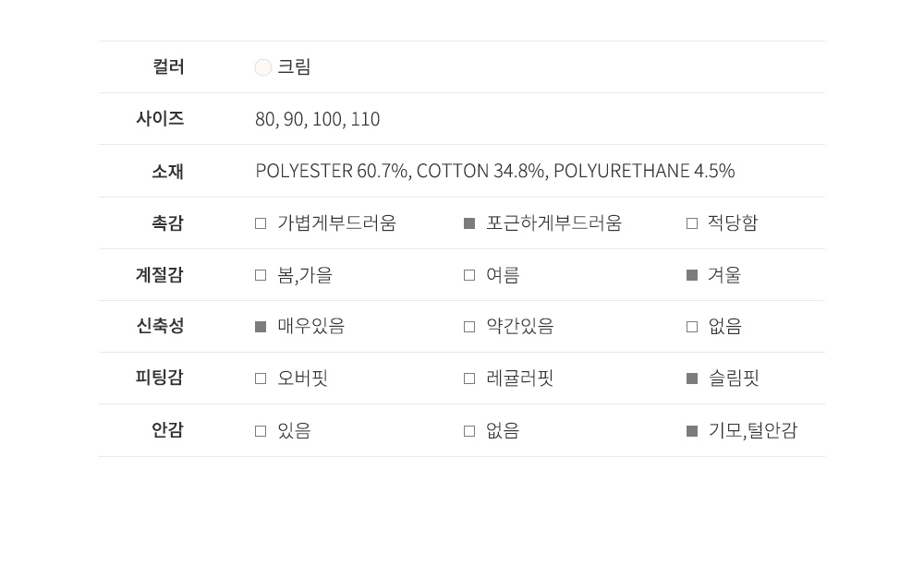
Task: Check the 없음 lining checkbox
Action: click(469, 430)
